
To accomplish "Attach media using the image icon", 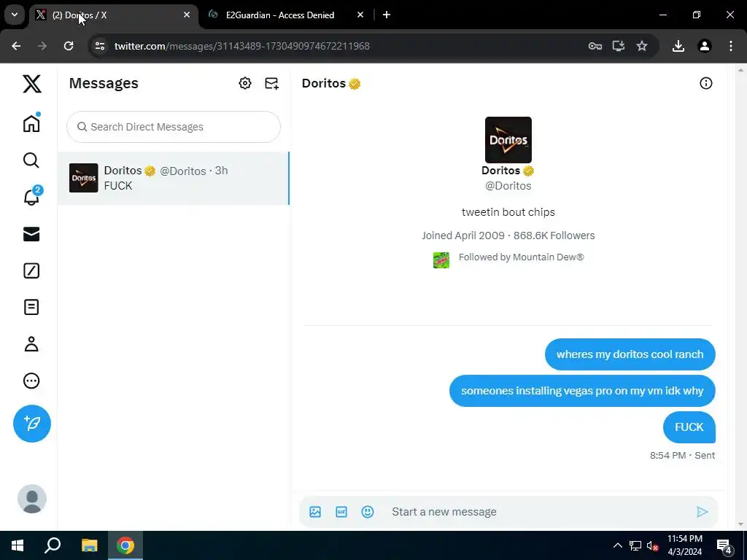I will click(x=315, y=512).
